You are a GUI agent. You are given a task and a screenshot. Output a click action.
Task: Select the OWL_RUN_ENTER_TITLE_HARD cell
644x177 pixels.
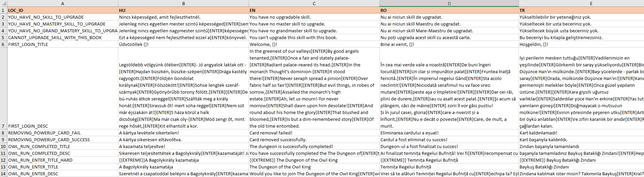pos(63,160)
